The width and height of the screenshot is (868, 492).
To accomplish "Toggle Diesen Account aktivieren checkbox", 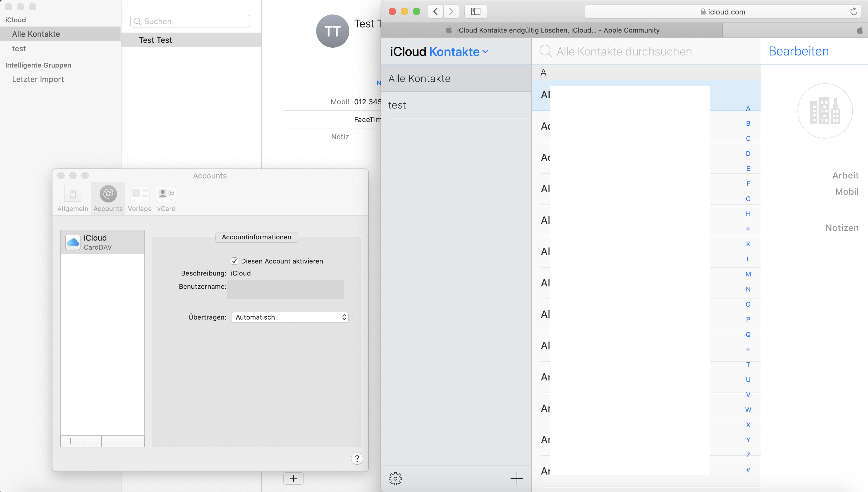I will 234,261.
